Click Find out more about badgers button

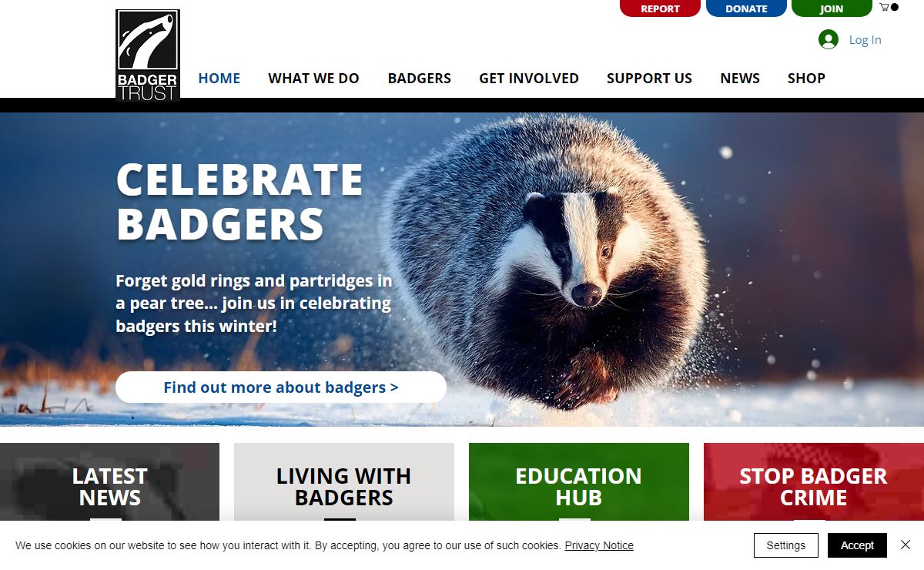(281, 387)
